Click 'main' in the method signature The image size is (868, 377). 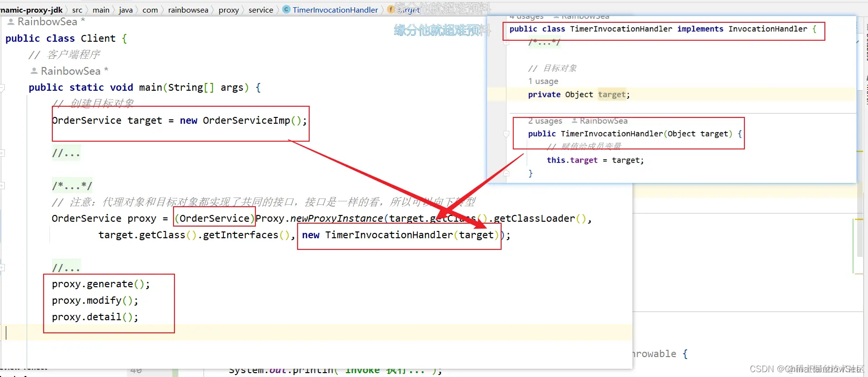151,87
